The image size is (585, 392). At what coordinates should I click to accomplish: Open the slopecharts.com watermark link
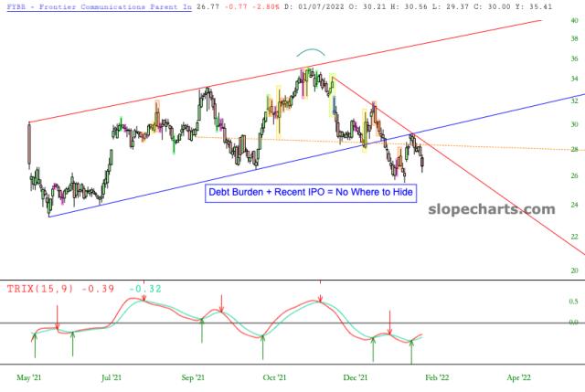click(x=492, y=208)
